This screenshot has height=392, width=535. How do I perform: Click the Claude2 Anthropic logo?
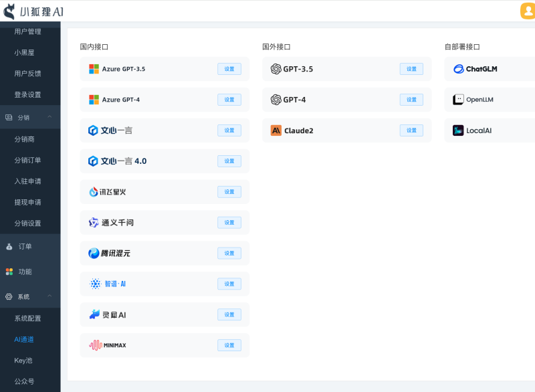(276, 130)
